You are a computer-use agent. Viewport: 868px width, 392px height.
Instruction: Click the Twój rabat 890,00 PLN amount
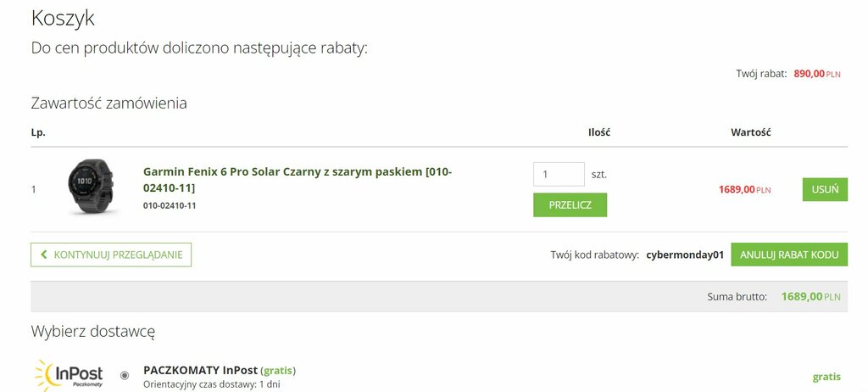[x=816, y=73]
